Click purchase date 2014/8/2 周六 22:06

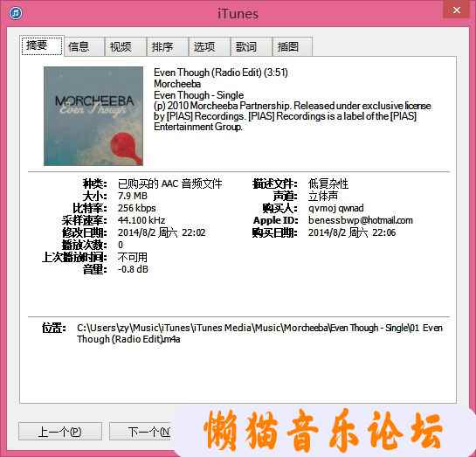click(x=352, y=232)
